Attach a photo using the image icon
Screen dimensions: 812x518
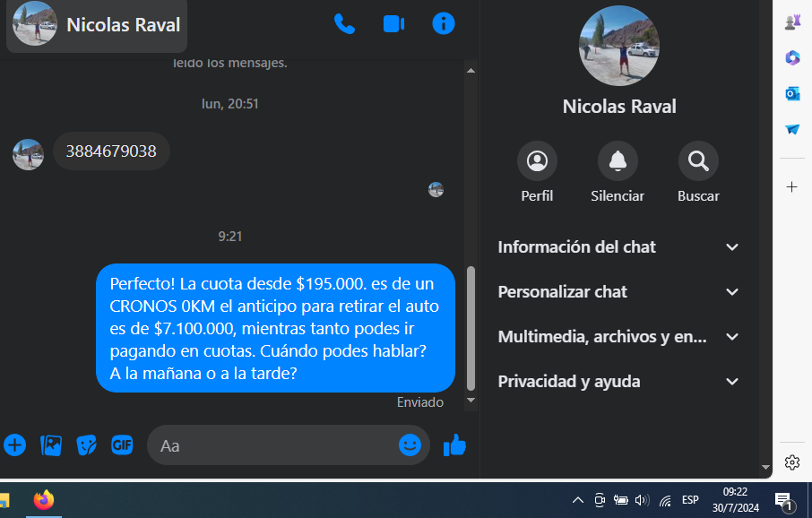click(51, 445)
